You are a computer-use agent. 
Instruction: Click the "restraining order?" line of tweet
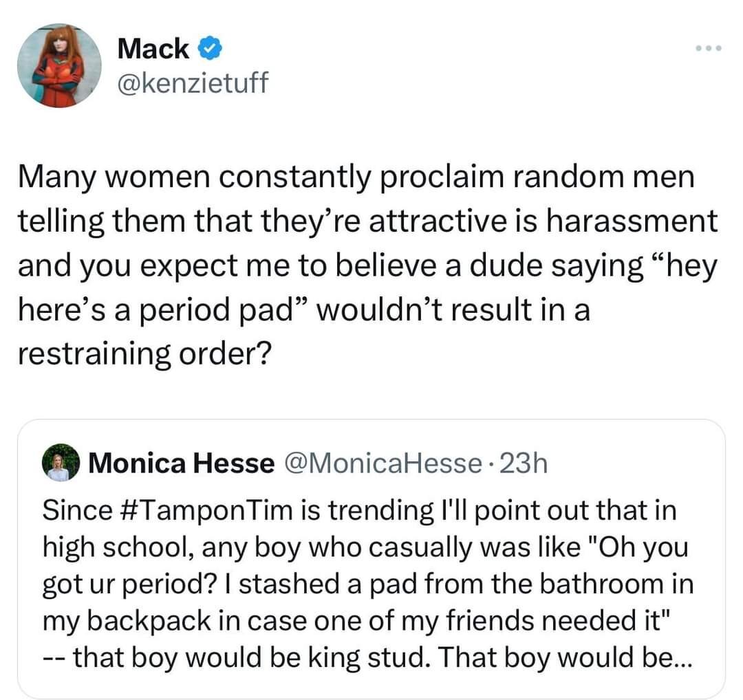pos(144,353)
